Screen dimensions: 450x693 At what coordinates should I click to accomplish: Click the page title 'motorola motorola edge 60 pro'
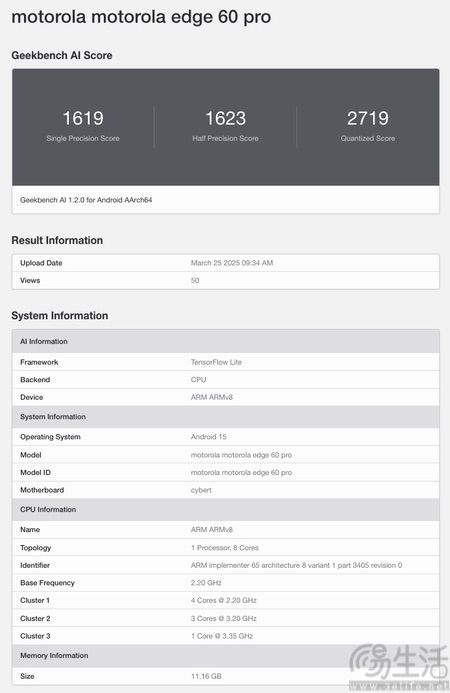(x=141, y=17)
